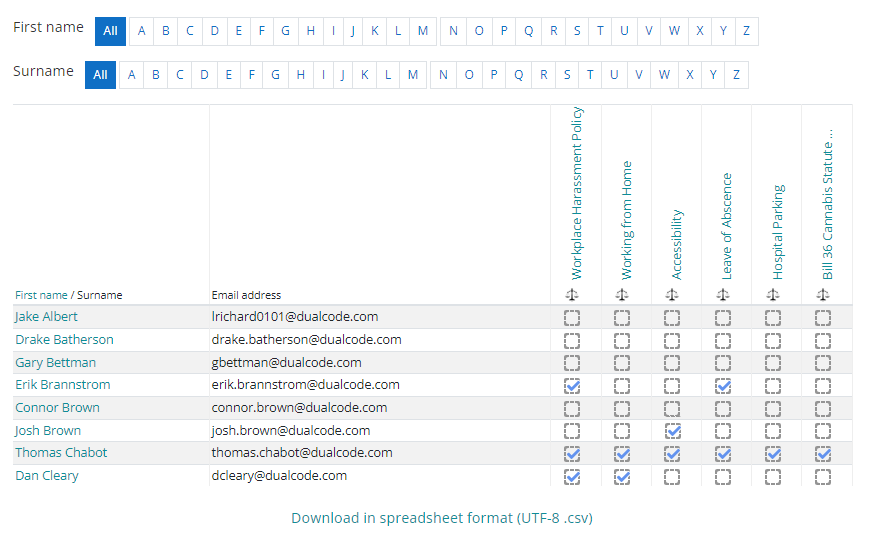Toggle Josh Brown's Accessibility checkbox
The image size is (871, 533).
tap(672, 431)
